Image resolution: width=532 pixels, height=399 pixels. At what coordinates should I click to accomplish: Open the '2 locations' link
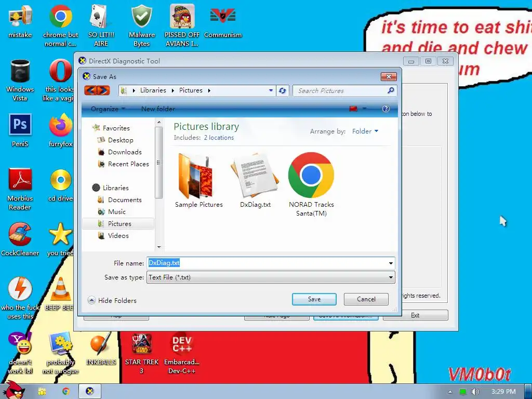(x=219, y=137)
